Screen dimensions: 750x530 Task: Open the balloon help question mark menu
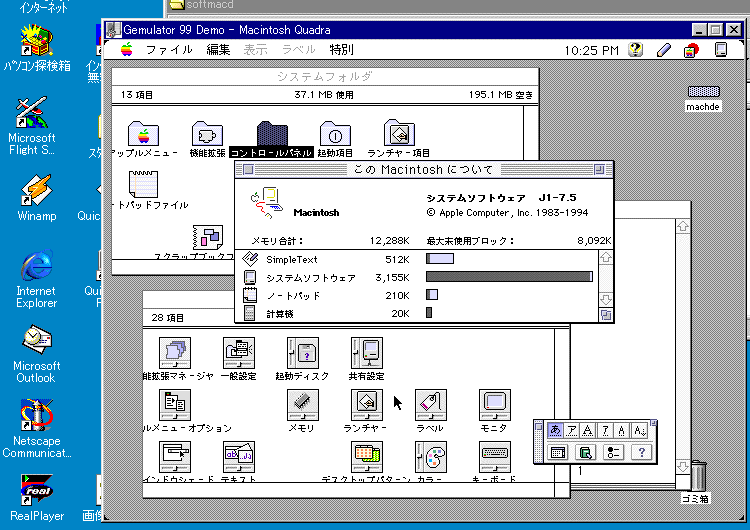[x=636, y=50]
